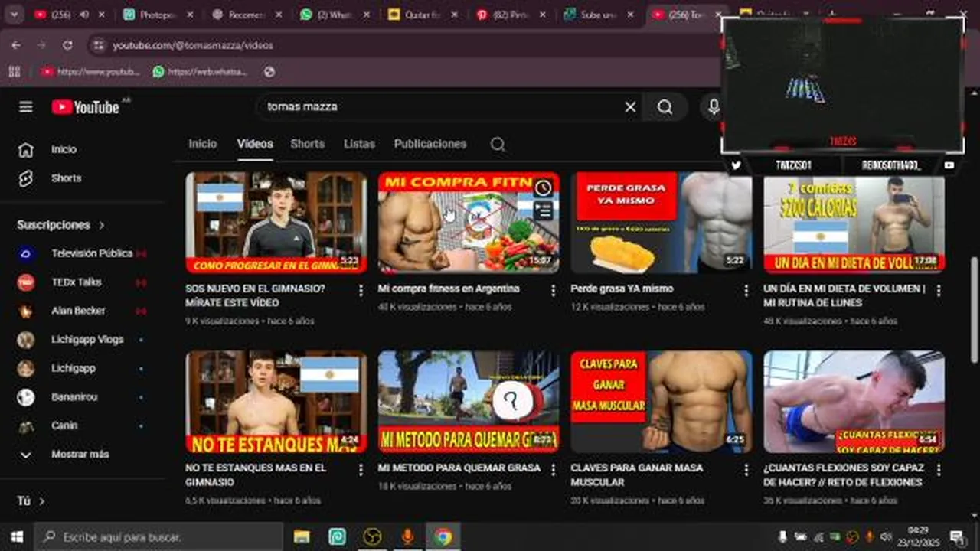The width and height of the screenshot is (980, 551).
Task: Play the 3200 calorias diet video thumbnail
Action: [x=854, y=222]
